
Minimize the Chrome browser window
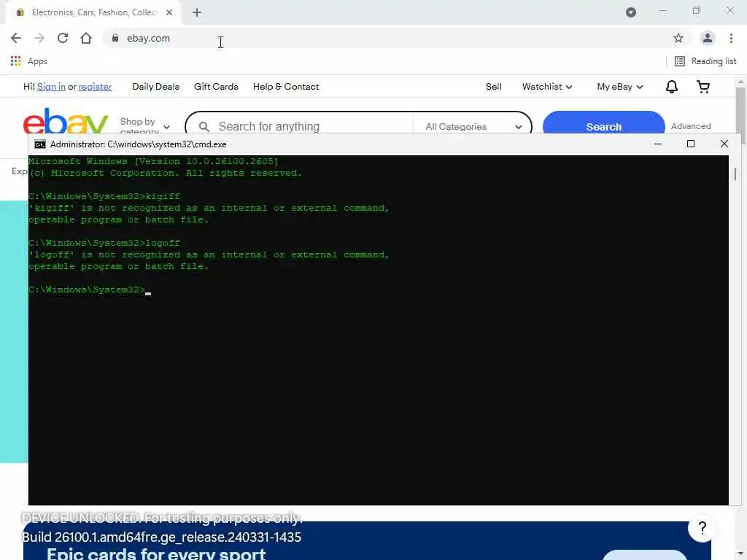point(662,10)
